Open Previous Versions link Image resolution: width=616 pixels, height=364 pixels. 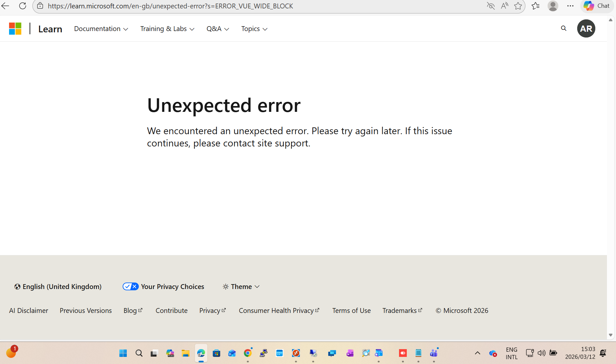pos(86,311)
